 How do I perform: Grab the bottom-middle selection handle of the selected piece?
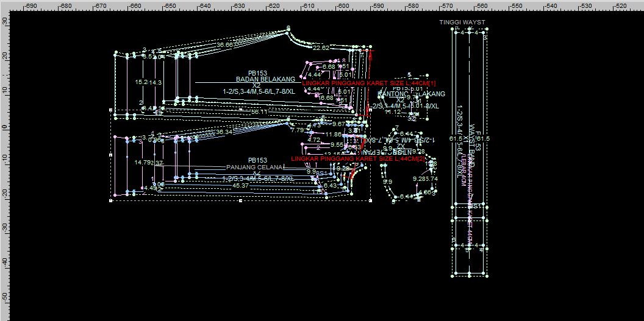[241, 200]
